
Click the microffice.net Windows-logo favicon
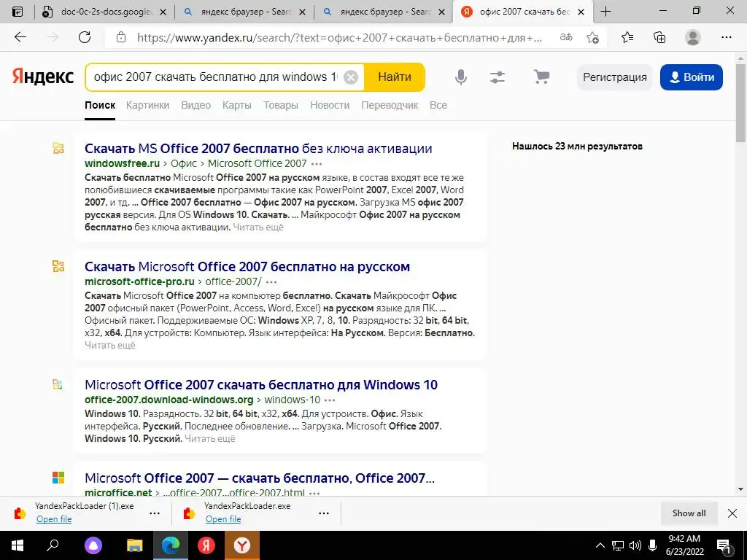click(x=58, y=478)
